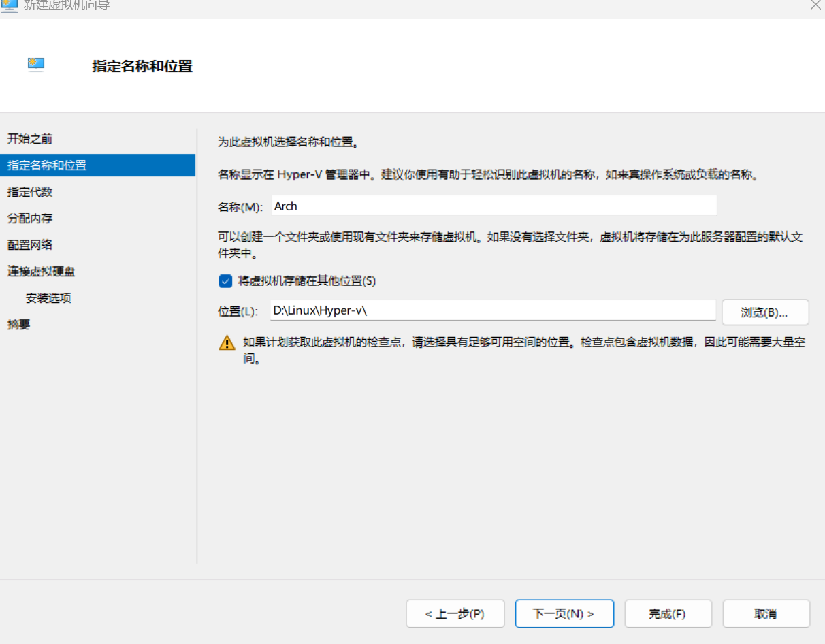825x644 pixels.
Task: Click the 上一步(P) back button
Action: (455, 613)
